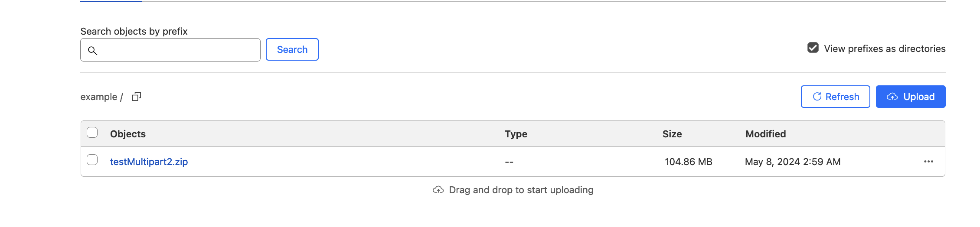Click the cloud icon beside the drag and drop text
The image size is (980, 227).
(438, 190)
